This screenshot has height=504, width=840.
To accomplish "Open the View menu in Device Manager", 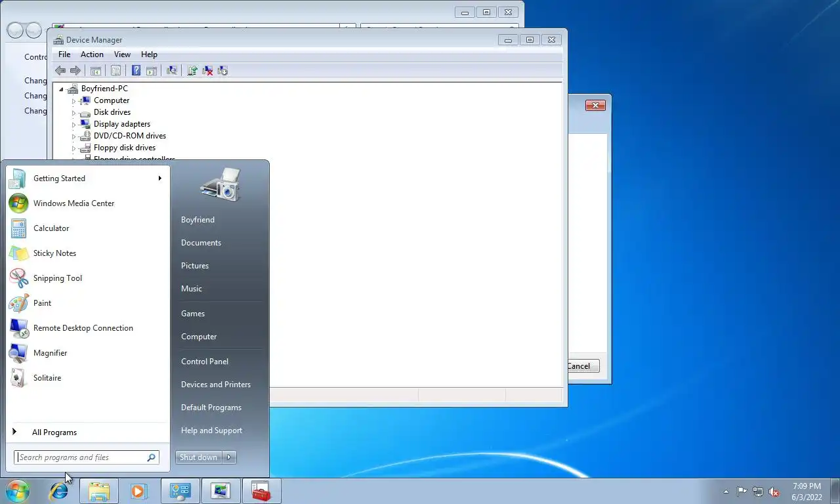I will (x=122, y=54).
